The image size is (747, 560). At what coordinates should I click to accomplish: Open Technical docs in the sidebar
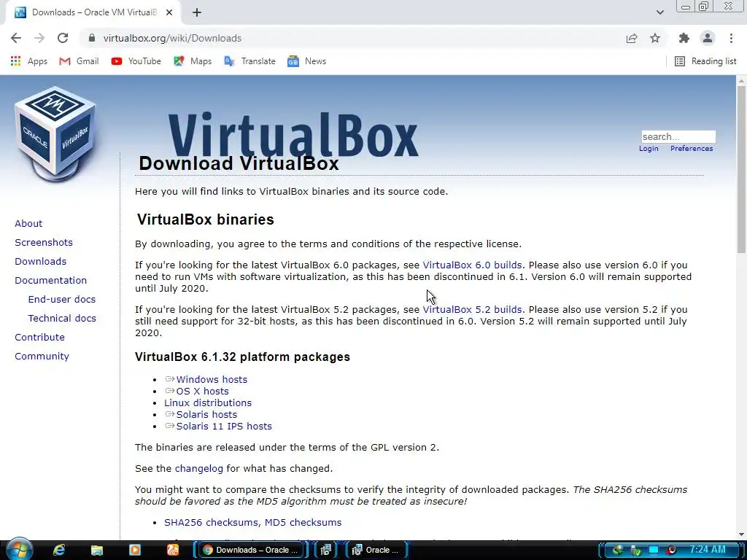(62, 318)
